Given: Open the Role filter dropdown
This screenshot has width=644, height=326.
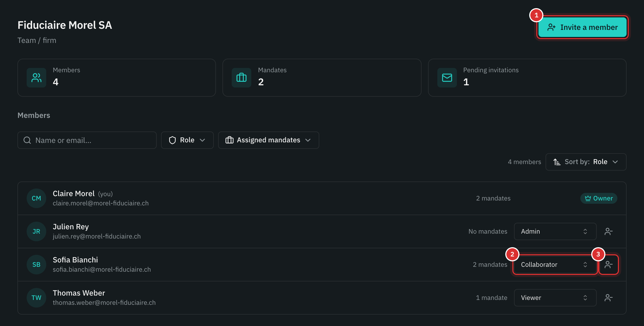Looking at the screenshot, I should coord(187,140).
